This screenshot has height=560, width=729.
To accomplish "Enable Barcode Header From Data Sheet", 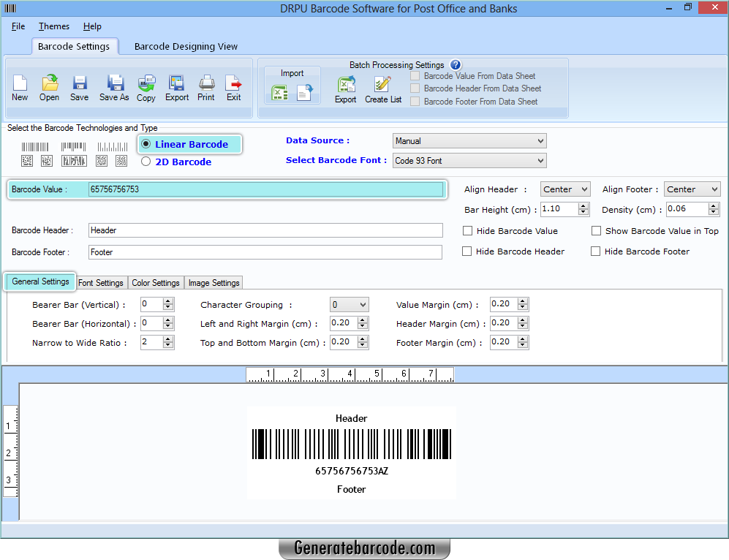I will [x=415, y=88].
